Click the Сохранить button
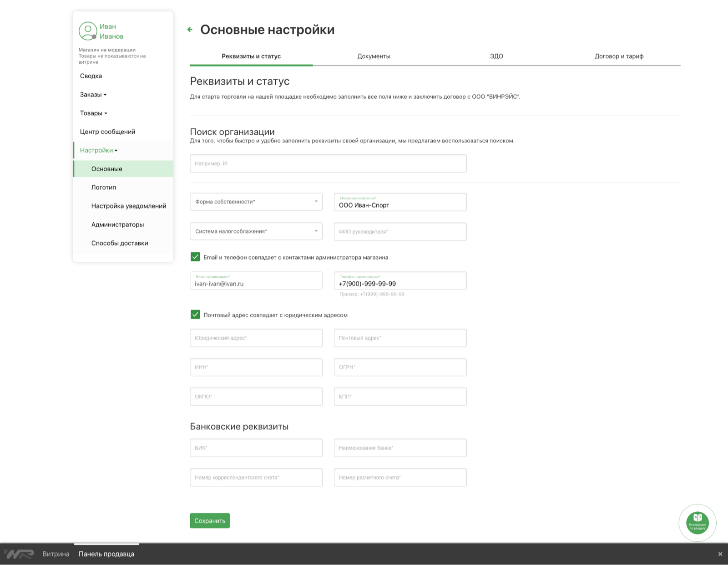Viewport: 728px width, 565px height. (210, 521)
